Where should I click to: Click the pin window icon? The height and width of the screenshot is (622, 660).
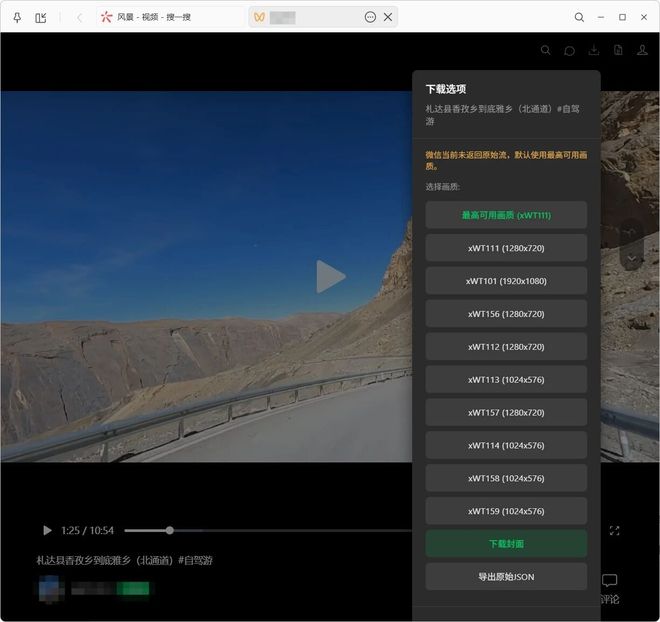click(x=17, y=17)
